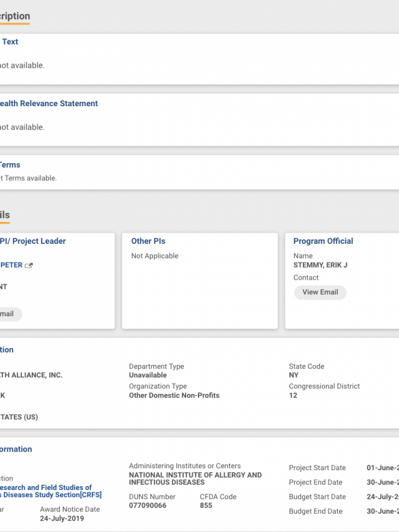Click the Other PIs card heading

(x=148, y=241)
